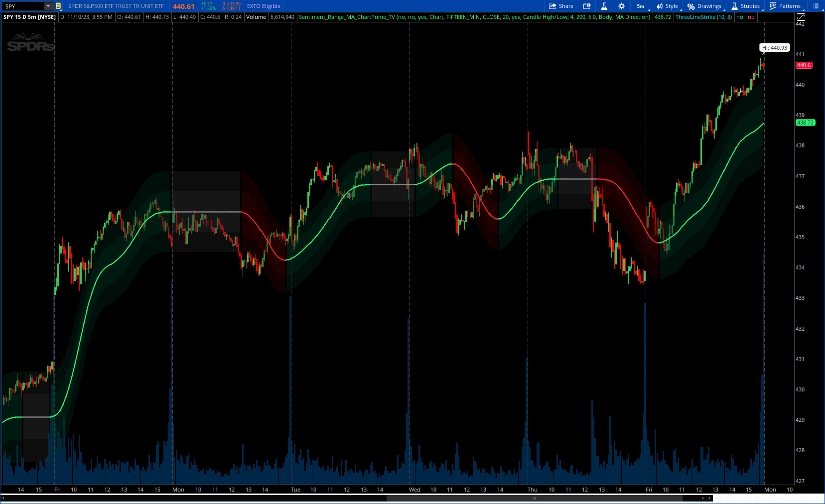This screenshot has width=825, height=504.
Task: Open the Drawings menu
Action: (704, 6)
